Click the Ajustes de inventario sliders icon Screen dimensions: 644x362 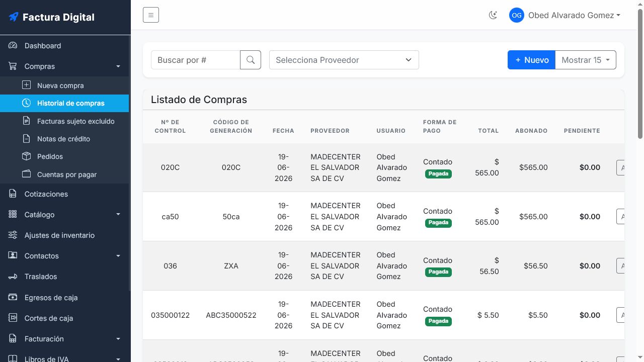[x=13, y=235]
